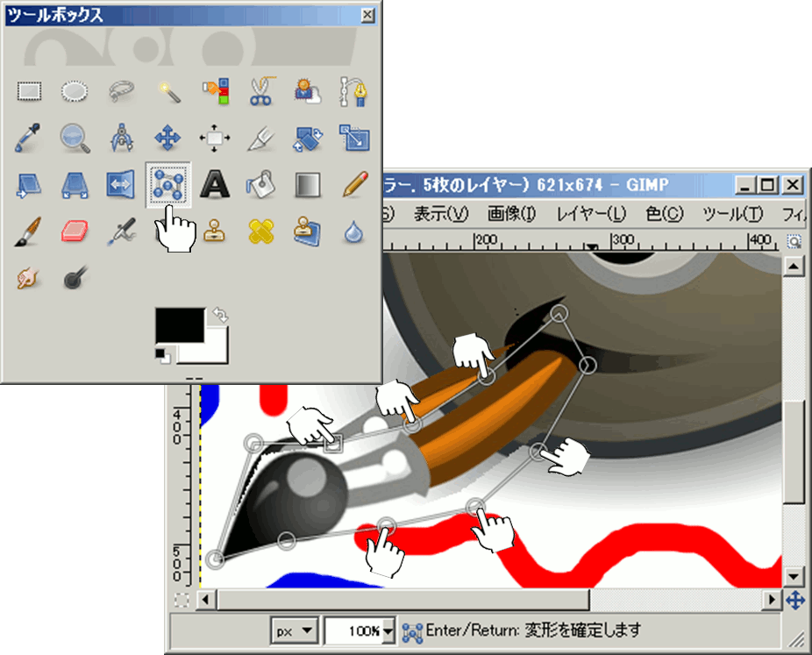
Task: Select the Rectangle Select tool
Action: [31, 90]
